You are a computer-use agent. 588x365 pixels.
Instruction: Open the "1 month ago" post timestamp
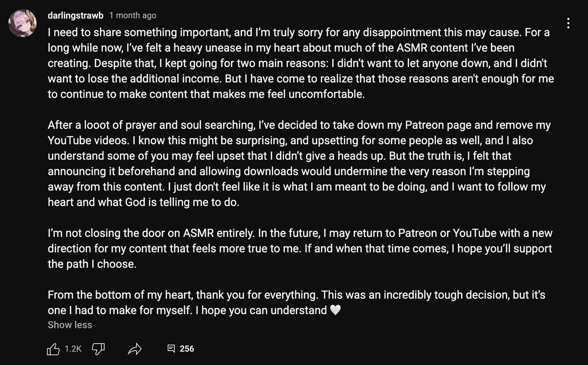[133, 15]
